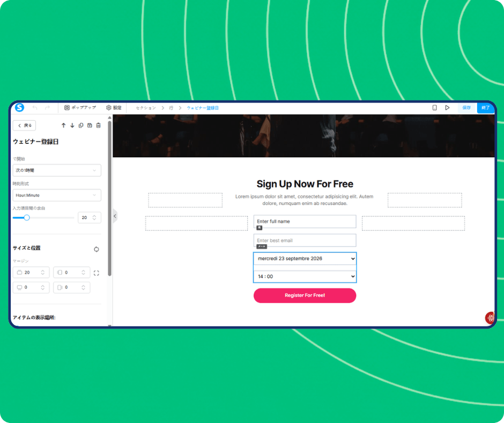The height and width of the screenshot is (423, 504).
Task: Open the ポップアップ popup menu
Action: click(80, 108)
